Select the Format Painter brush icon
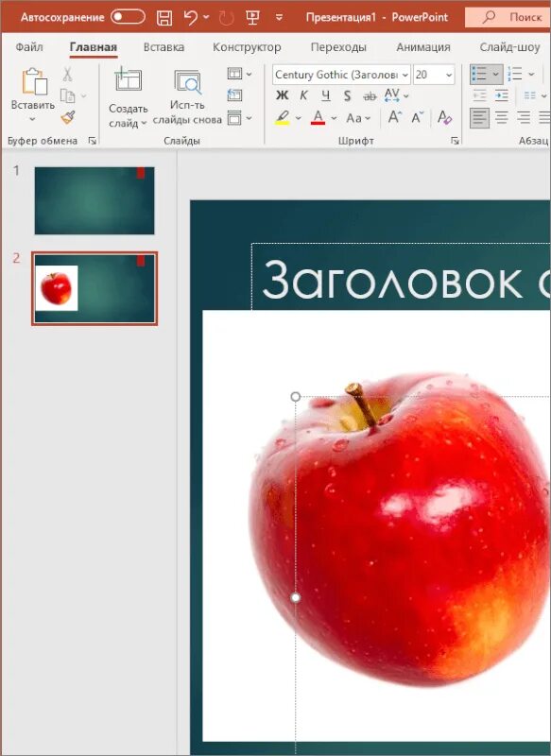The height and width of the screenshot is (756, 551). [68, 117]
